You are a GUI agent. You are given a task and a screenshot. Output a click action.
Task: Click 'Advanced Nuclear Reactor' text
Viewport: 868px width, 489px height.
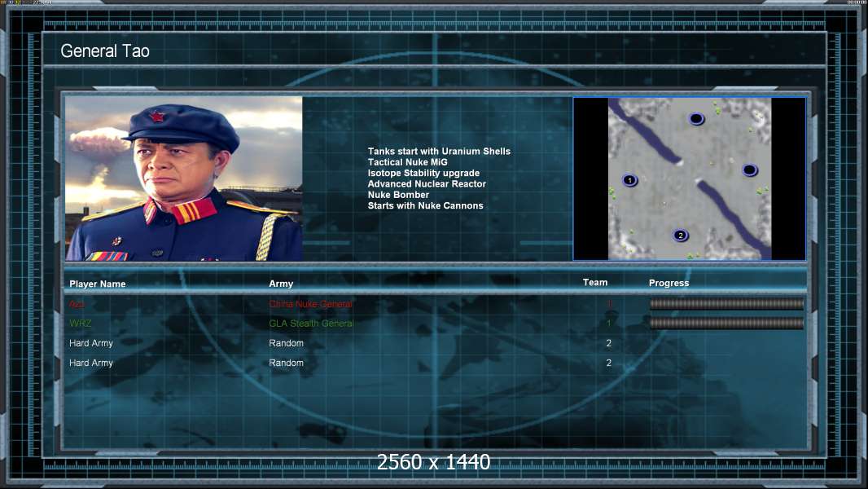coord(427,184)
